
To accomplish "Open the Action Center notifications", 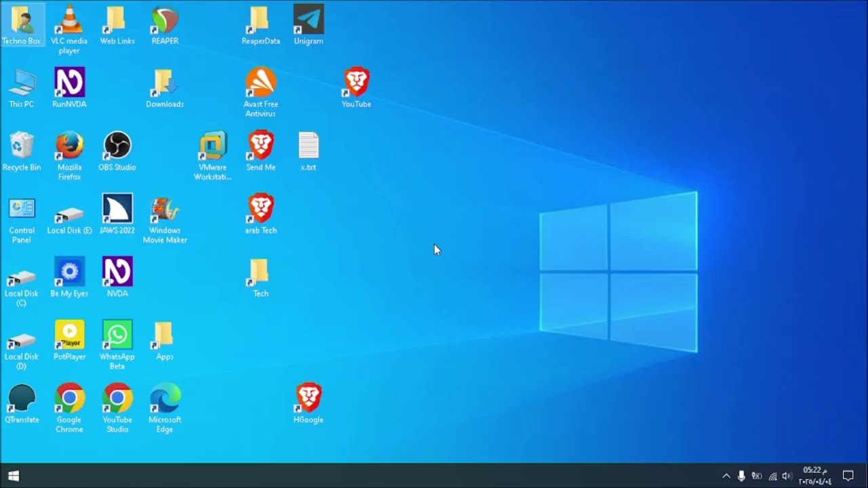I will (x=848, y=476).
